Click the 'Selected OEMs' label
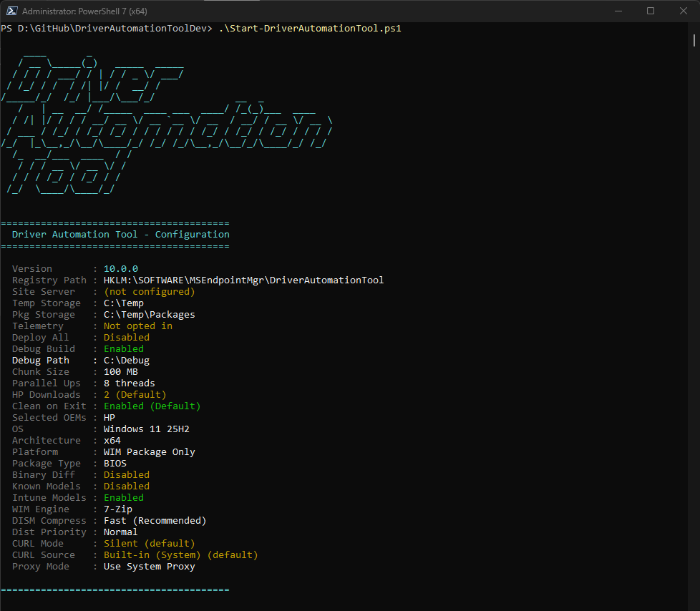This screenshot has width=700, height=611. [49, 418]
